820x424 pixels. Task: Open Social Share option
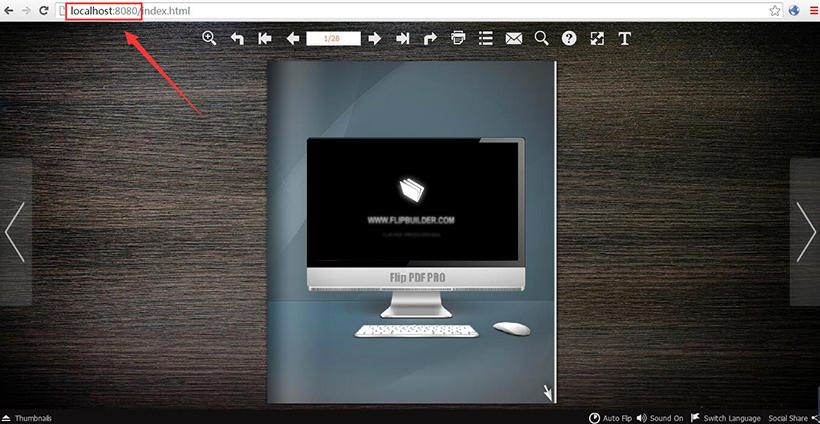[x=792, y=418]
